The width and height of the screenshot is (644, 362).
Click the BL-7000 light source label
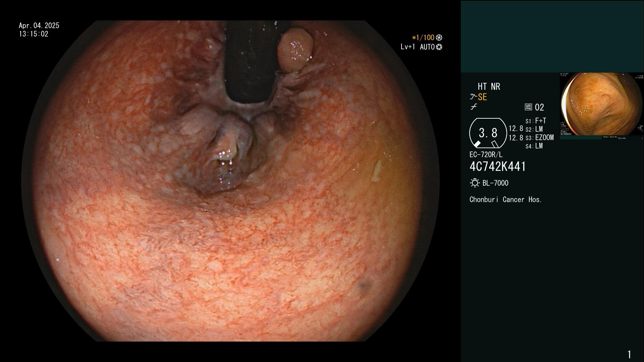click(495, 183)
